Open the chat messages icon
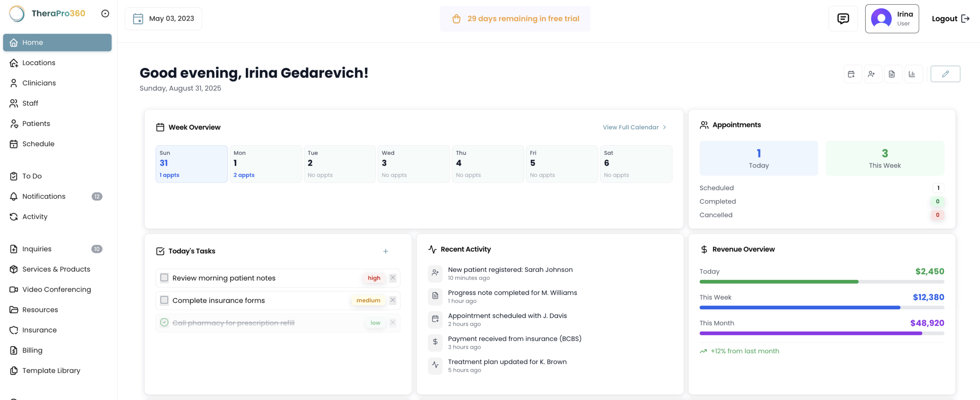Image resolution: width=980 pixels, height=400 pixels. 843,18
